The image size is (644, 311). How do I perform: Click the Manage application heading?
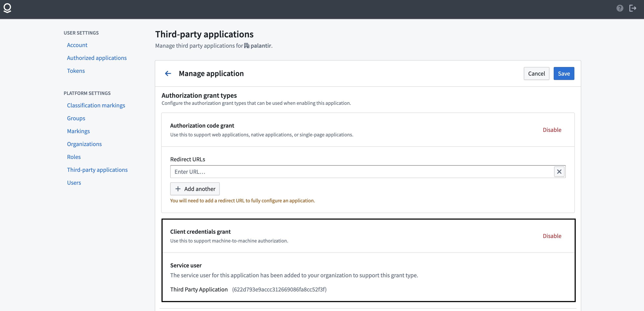(211, 73)
